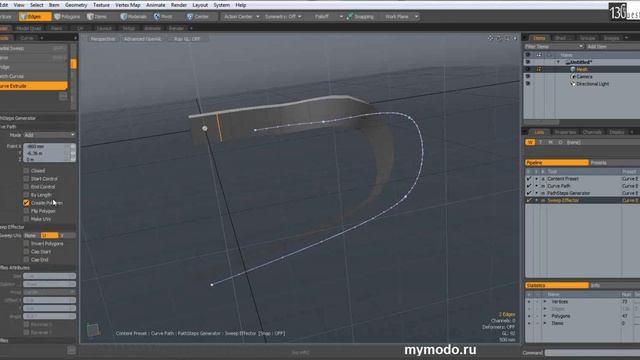The width and height of the screenshot is (640, 360).
Task: Enable the Cap End checkbox
Action: tap(26, 260)
